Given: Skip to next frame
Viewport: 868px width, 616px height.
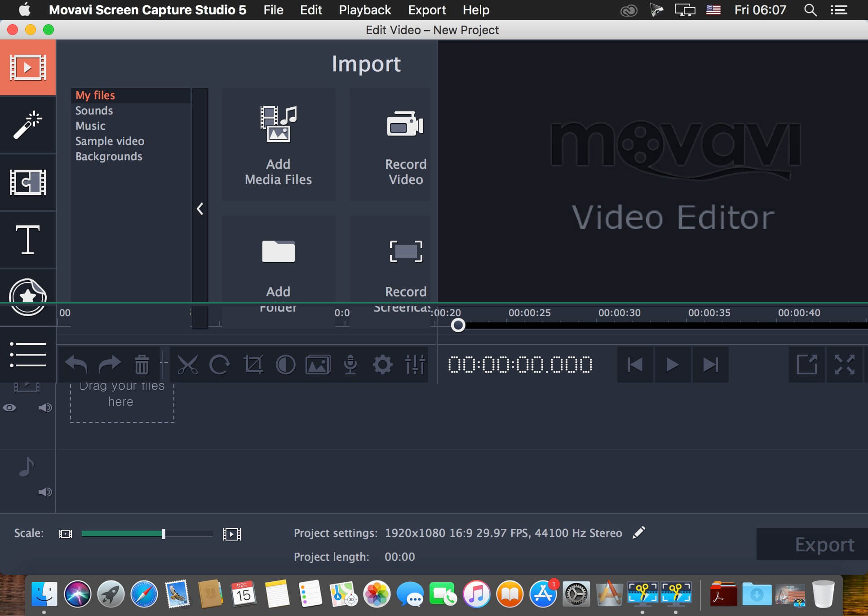Looking at the screenshot, I should click(x=710, y=365).
